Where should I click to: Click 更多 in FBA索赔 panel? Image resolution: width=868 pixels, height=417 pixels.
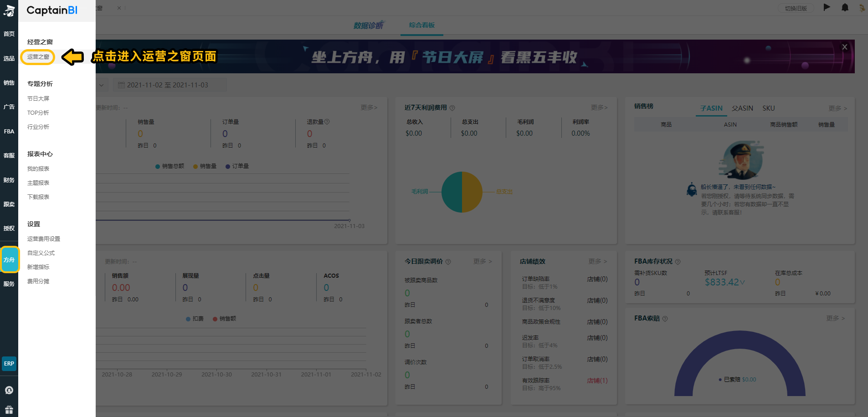[x=836, y=318]
